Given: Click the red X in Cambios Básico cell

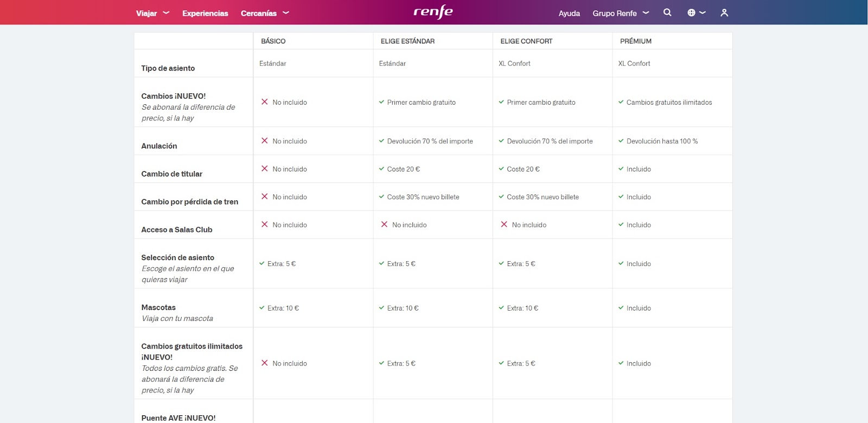Looking at the screenshot, I should click(x=265, y=102).
